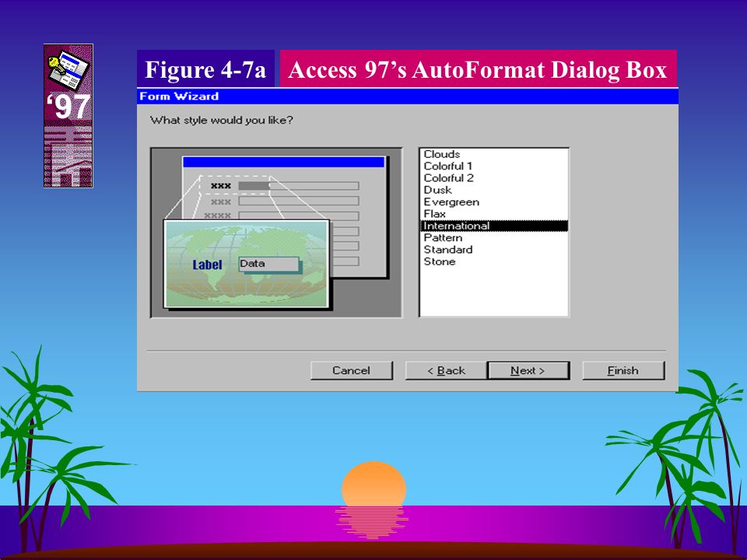Screen dimensions: 747x560
Task: Select the highlighted International style
Action: click(x=494, y=226)
